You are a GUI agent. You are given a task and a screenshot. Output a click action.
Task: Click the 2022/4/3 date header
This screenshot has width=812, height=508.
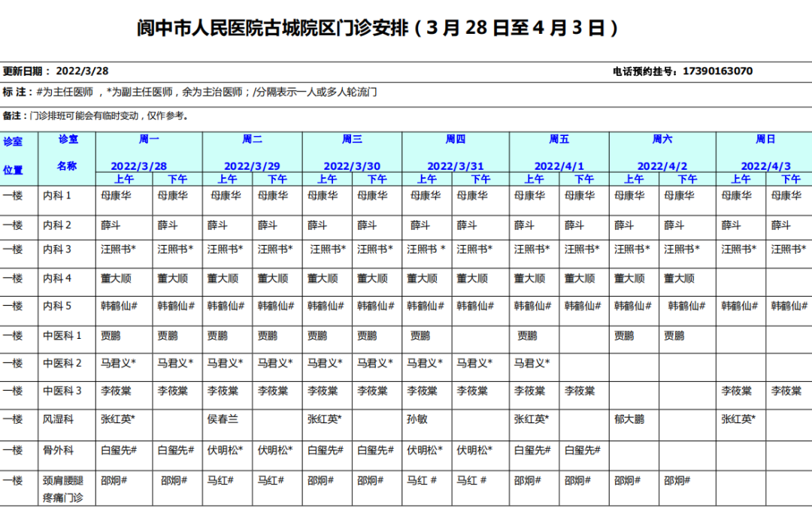coord(765,166)
